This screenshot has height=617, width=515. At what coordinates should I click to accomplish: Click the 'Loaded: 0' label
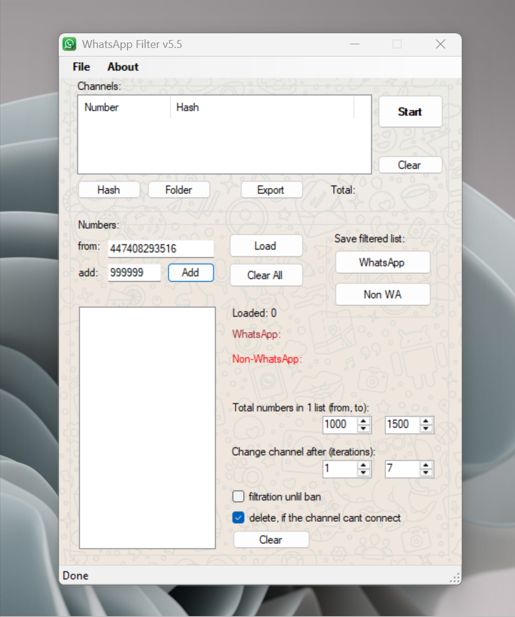[254, 313]
